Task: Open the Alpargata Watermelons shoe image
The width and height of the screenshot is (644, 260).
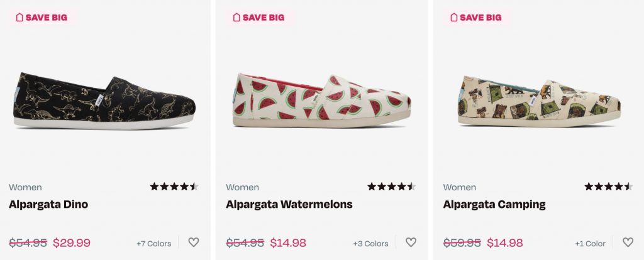Action: click(x=321, y=102)
